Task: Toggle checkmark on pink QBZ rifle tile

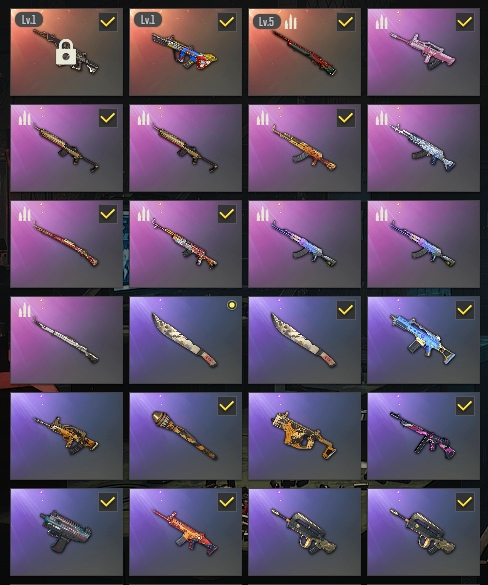Action: click(465, 22)
